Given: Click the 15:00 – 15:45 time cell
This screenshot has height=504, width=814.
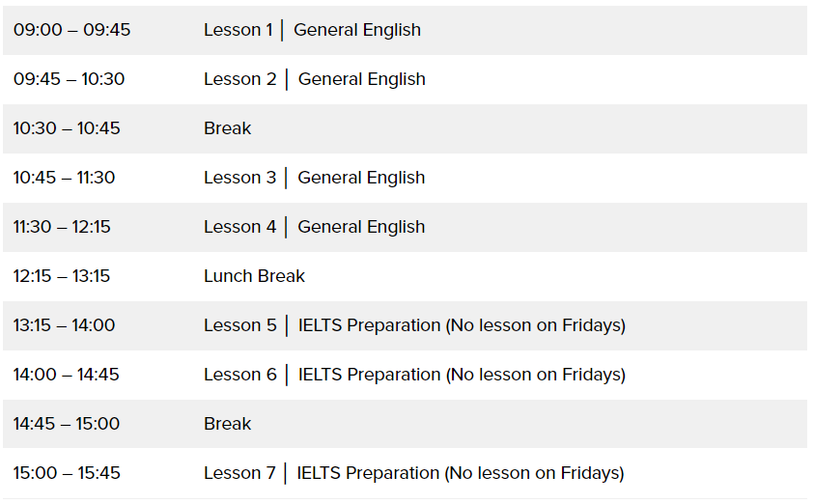Looking at the screenshot, I should [67, 473].
